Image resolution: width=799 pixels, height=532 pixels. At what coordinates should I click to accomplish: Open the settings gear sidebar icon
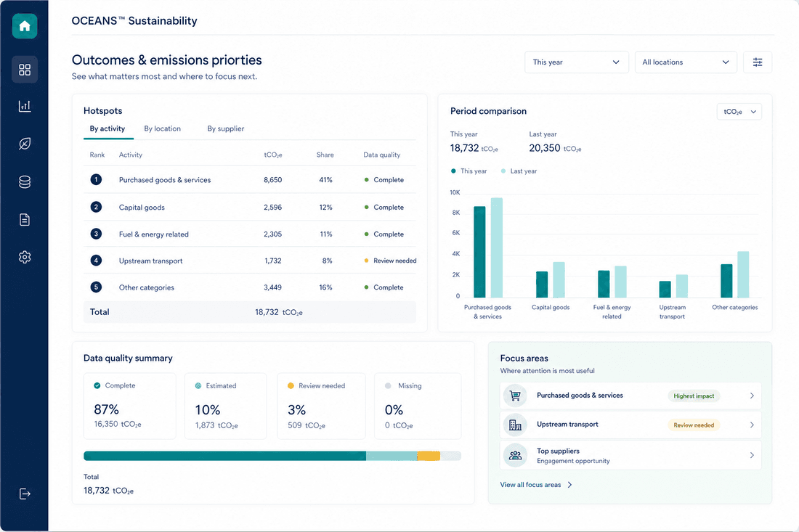25,257
